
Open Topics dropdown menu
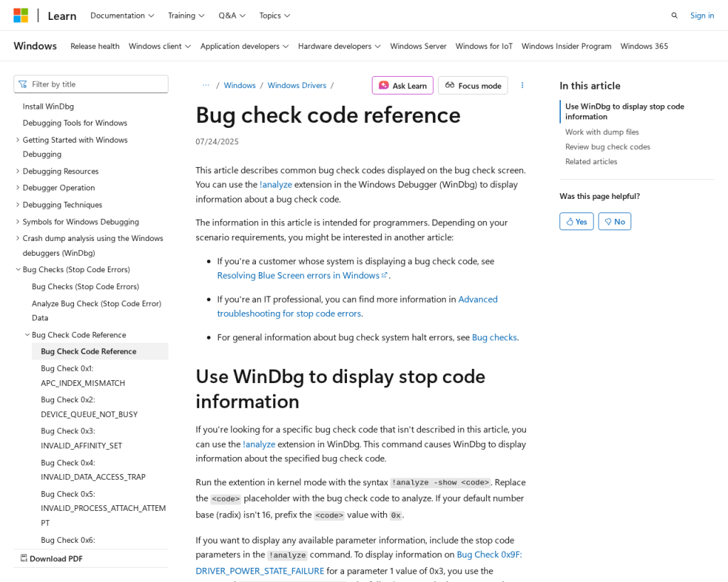click(274, 16)
